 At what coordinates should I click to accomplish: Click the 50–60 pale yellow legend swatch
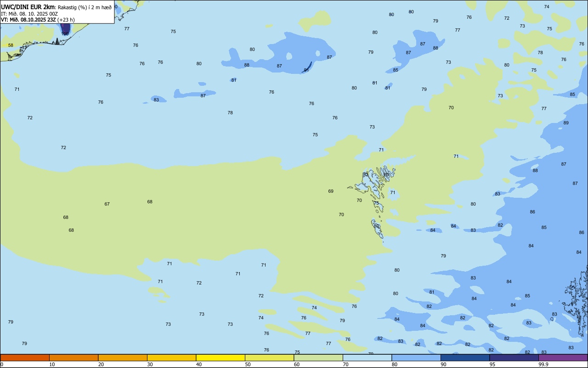click(x=269, y=357)
